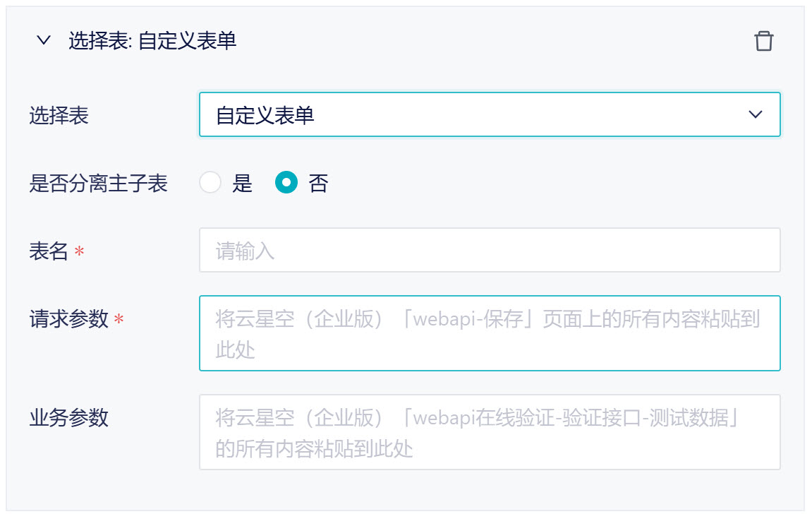Click the 请求参数 field label
Image resolution: width=812 pixels, height=514 pixels.
[68, 319]
